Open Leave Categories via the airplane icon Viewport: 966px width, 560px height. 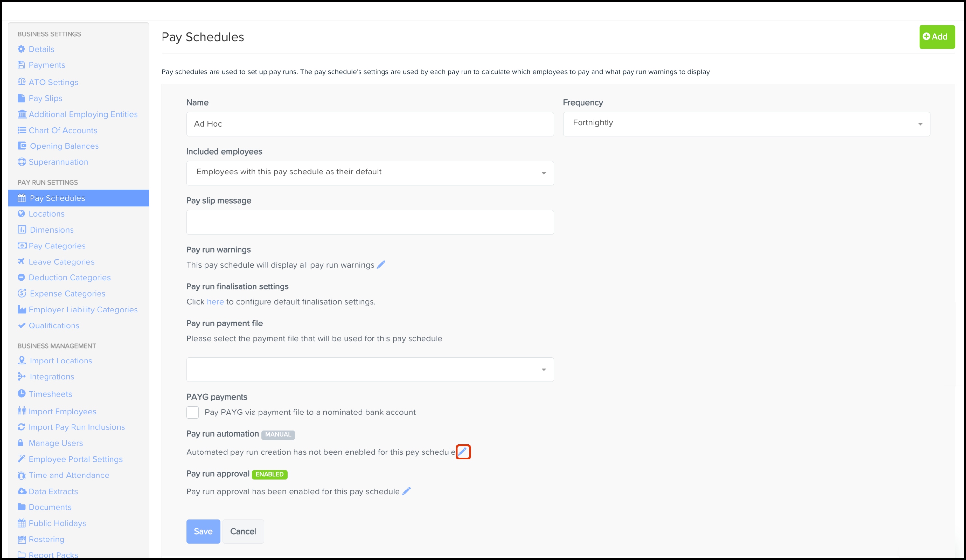[x=21, y=261]
